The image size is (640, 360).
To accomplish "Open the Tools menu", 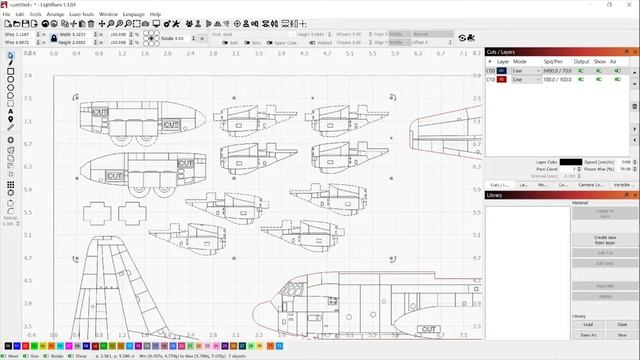I will (x=36, y=14).
